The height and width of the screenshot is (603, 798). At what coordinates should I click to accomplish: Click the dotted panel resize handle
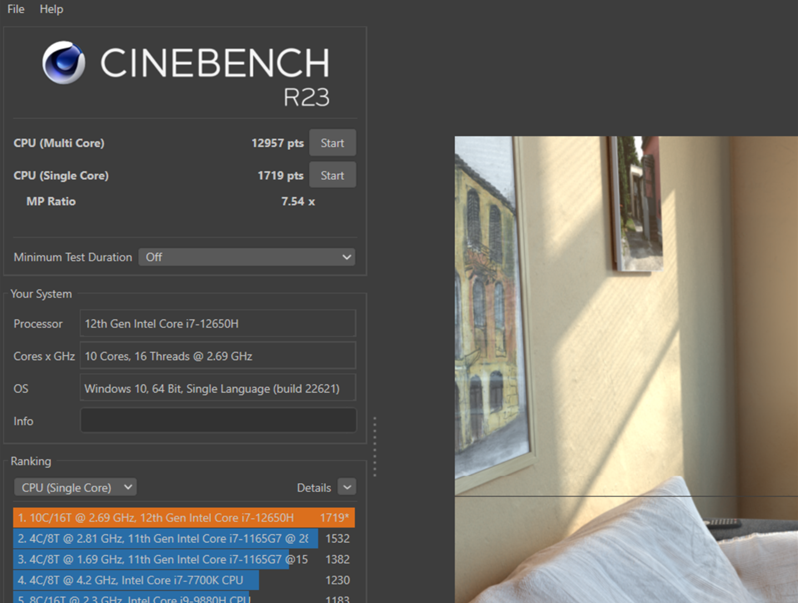coord(375,447)
